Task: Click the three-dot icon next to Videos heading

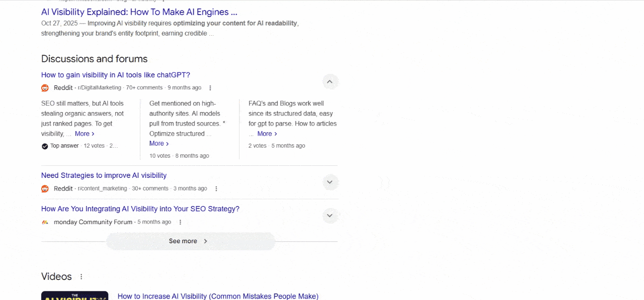Action: pos(80,276)
